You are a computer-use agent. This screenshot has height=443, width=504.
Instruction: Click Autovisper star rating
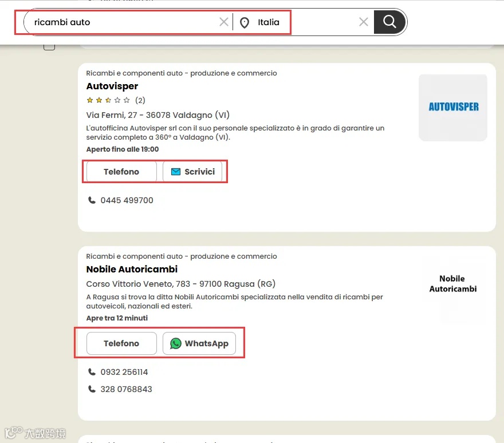tap(108, 100)
